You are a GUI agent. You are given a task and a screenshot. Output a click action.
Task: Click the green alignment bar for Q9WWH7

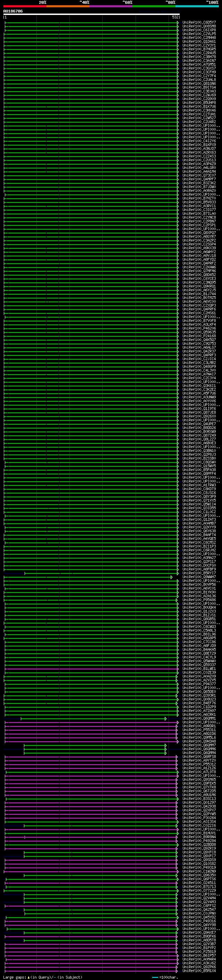[x=88, y=577]
